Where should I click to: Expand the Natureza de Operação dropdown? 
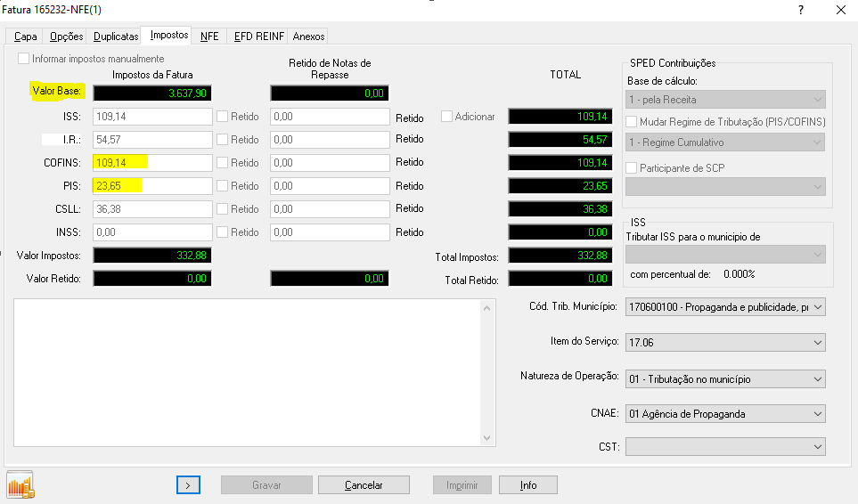pos(725,379)
